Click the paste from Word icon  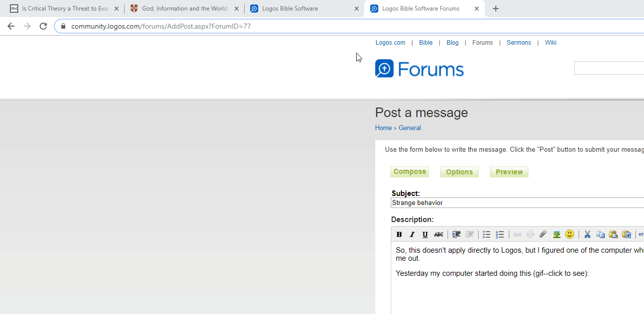pyautogui.click(x=626, y=235)
